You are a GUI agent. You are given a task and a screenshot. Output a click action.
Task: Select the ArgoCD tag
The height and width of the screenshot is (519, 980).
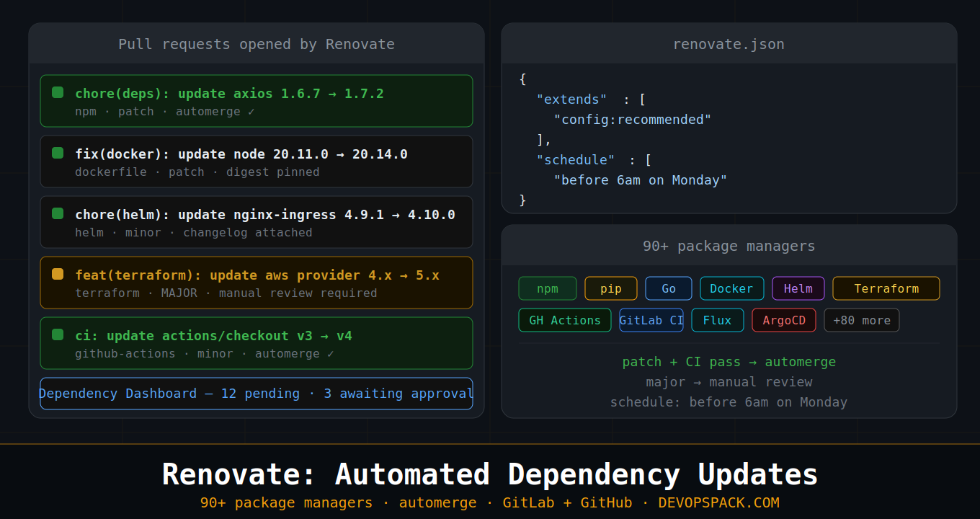[784, 320]
